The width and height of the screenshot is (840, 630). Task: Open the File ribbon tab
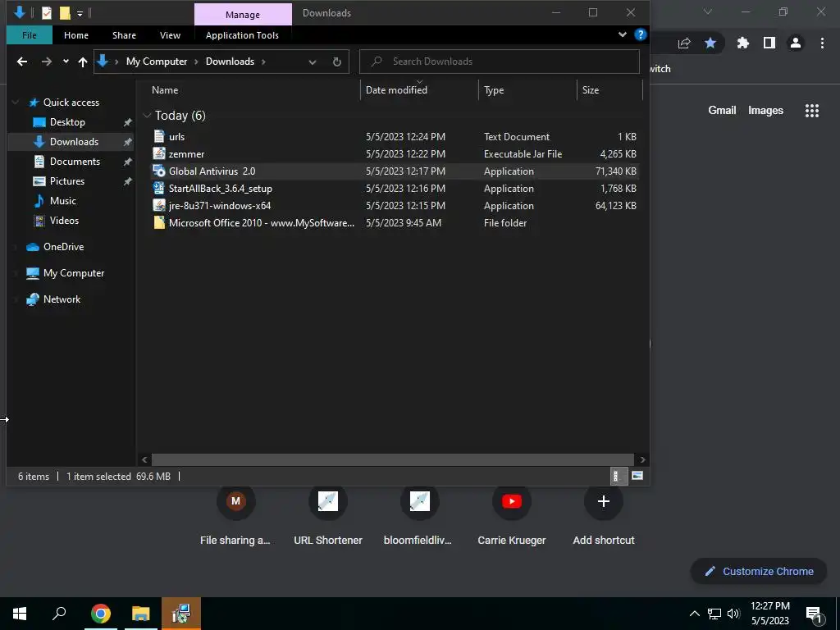click(30, 35)
